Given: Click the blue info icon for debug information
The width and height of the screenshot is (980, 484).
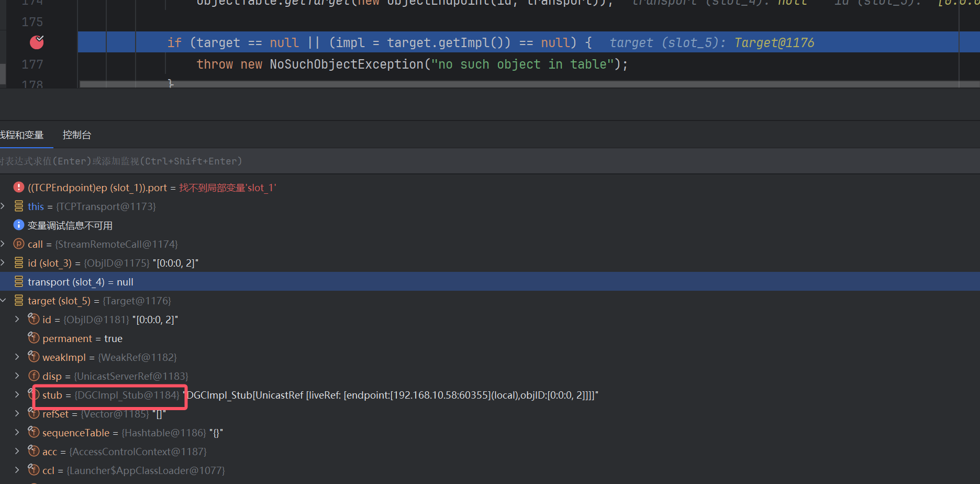Looking at the screenshot, I should (x=19, y=225).
